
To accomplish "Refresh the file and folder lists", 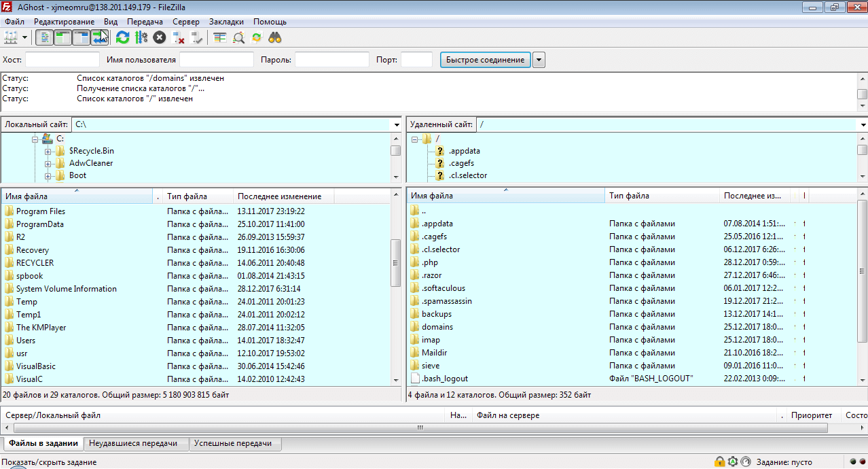I will click(122, 37).
